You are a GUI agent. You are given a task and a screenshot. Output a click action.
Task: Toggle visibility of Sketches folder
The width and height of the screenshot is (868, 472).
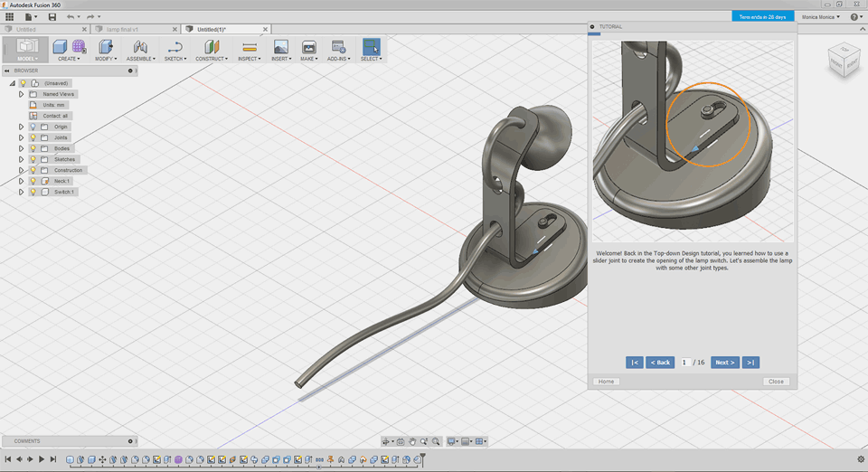[x=33, y=159]
